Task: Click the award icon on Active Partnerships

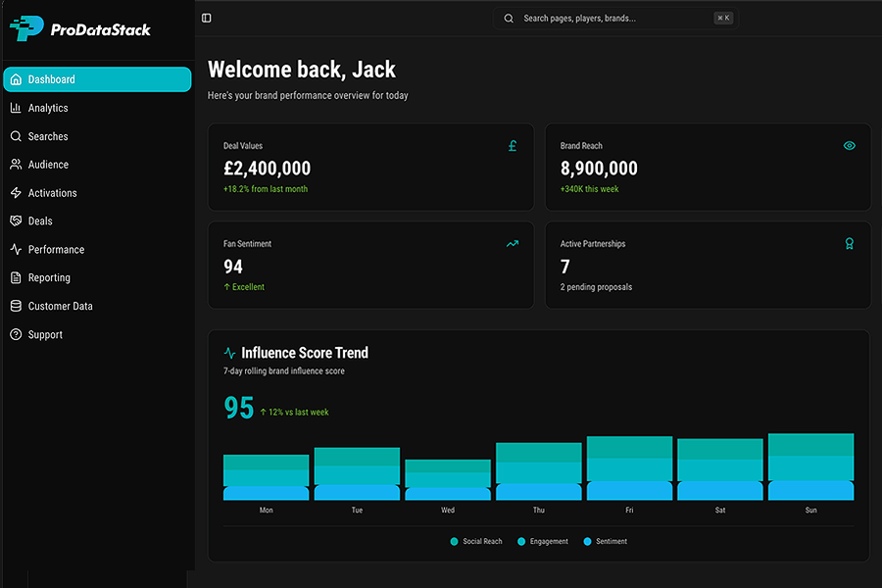Action: click(x=850, y=244)
